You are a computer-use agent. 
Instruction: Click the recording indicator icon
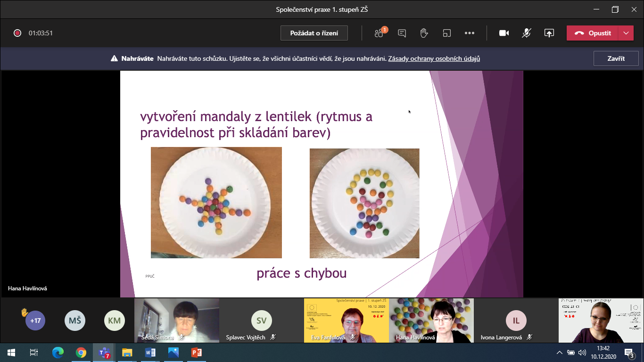coord(17,33)
